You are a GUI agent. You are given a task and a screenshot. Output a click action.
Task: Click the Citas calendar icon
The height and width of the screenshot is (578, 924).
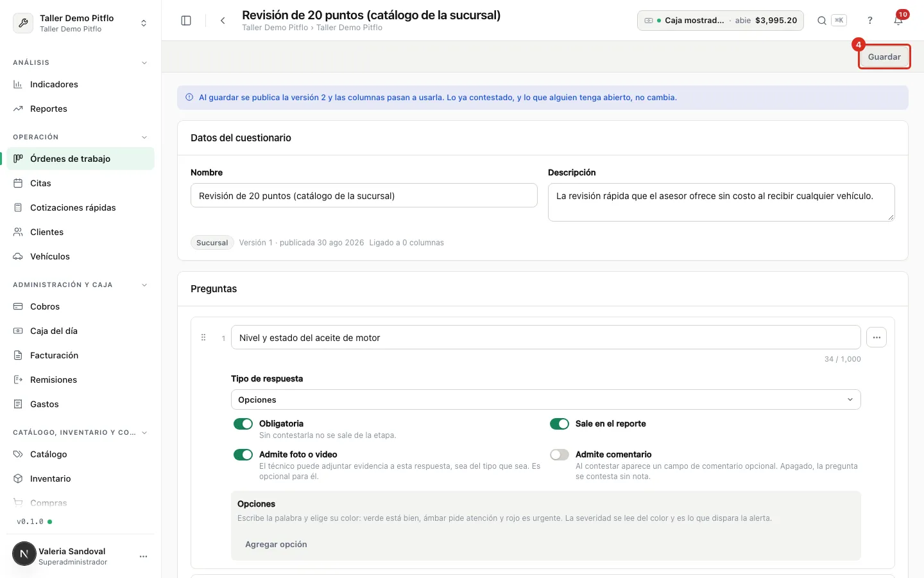[18, 183]
